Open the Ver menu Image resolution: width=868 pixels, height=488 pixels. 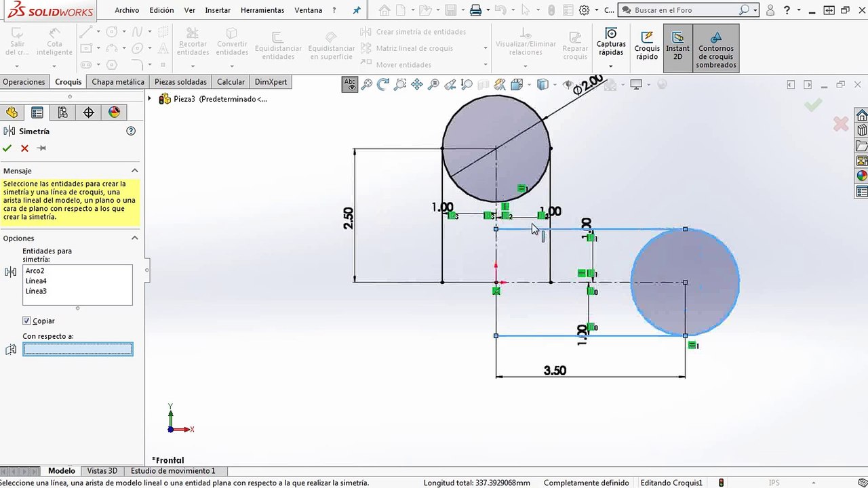190,10
